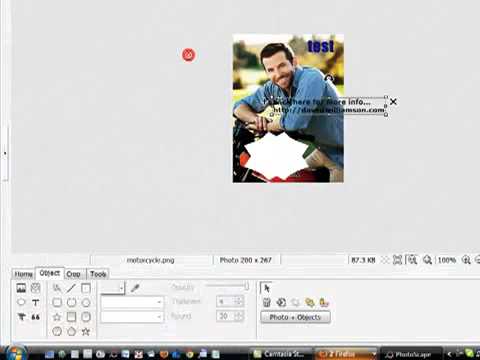The width and height of the screenshot is (480, 360).
Task: Click the symbol (quotes) object tool
Action: 35,317
